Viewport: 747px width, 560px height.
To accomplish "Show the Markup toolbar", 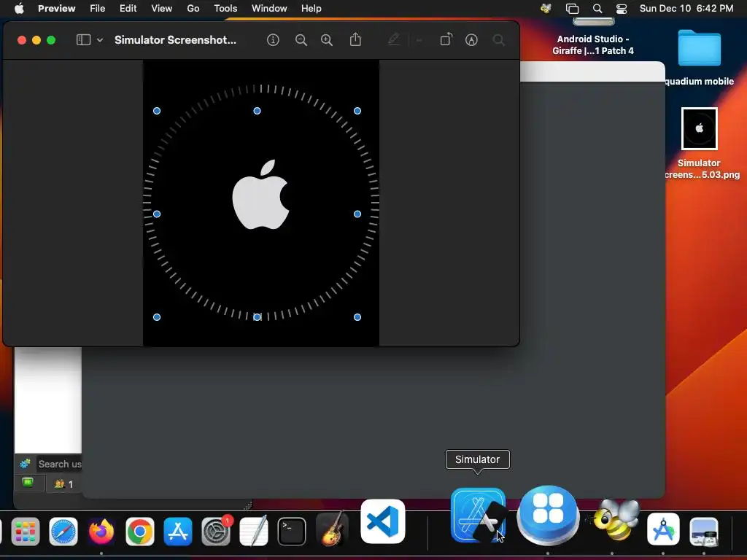I will tap(471, 40).
